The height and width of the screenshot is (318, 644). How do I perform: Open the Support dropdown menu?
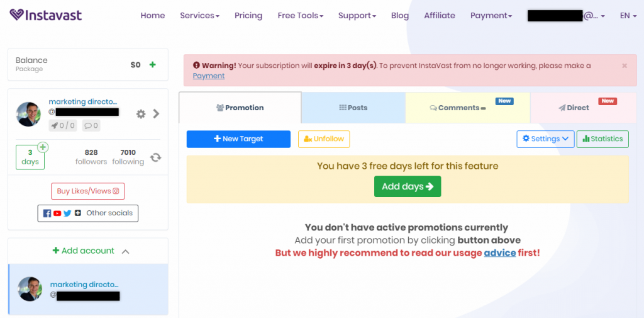click(357, 16)
